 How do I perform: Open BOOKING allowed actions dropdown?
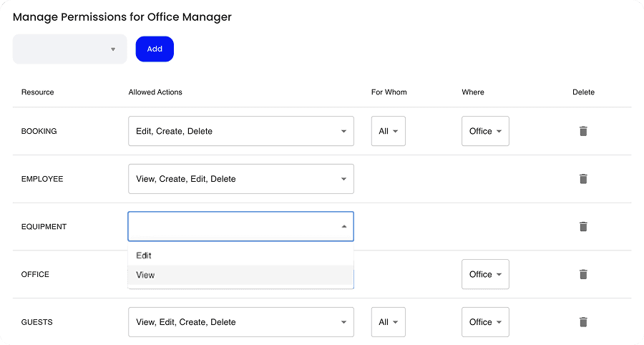[241, 131]
